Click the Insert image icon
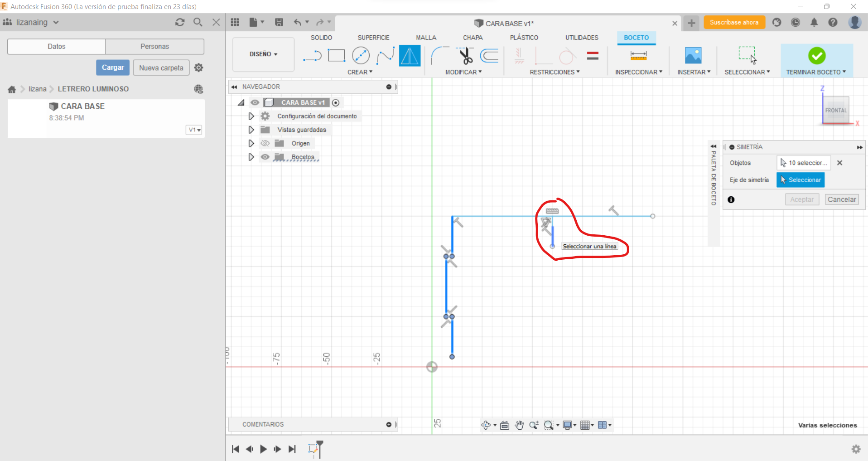The height and width of the screenshot is (461, 868). tap(693, 56)
